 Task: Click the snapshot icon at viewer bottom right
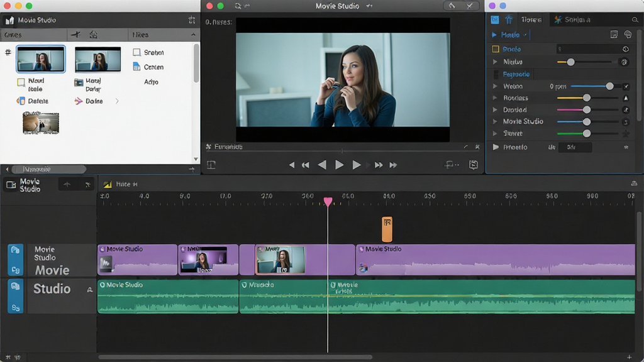pos(474,165)
